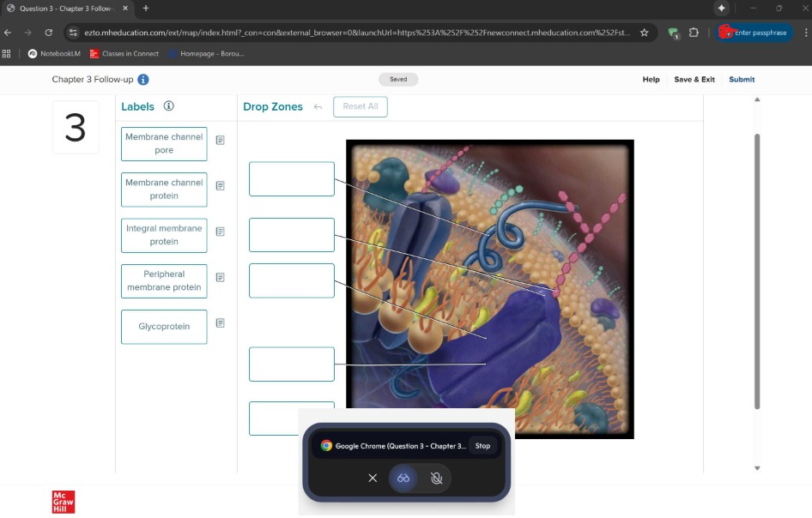Bookmark this page with the star icon
This screenshot has height=518, width=812.
tap(645, 33)
